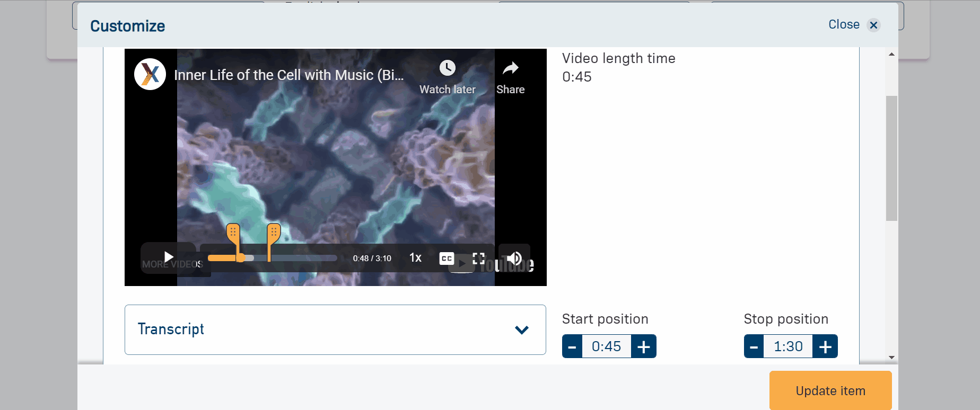Decrease the Stop position time
This screenshot has height=410, width=980.
coord(754,346)
